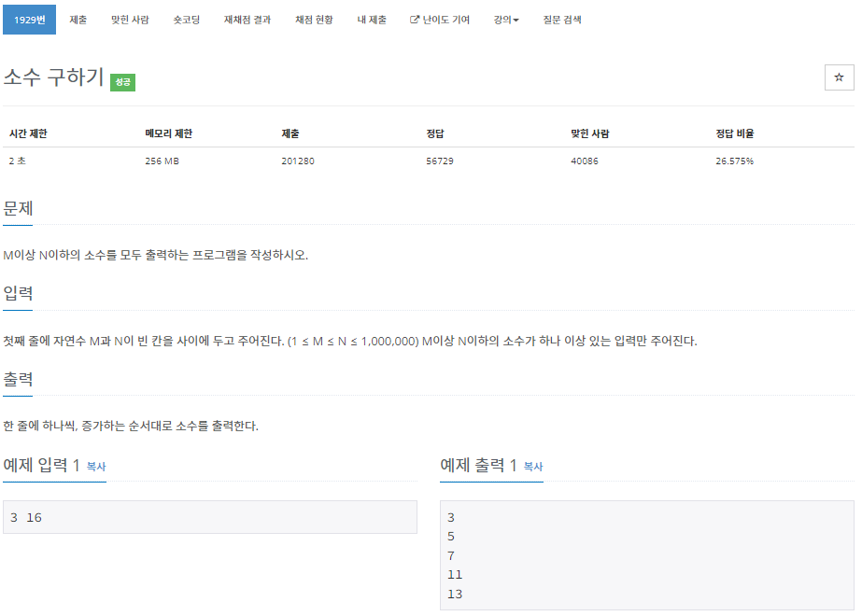Click the output value '11'

[x=455, y=575]
